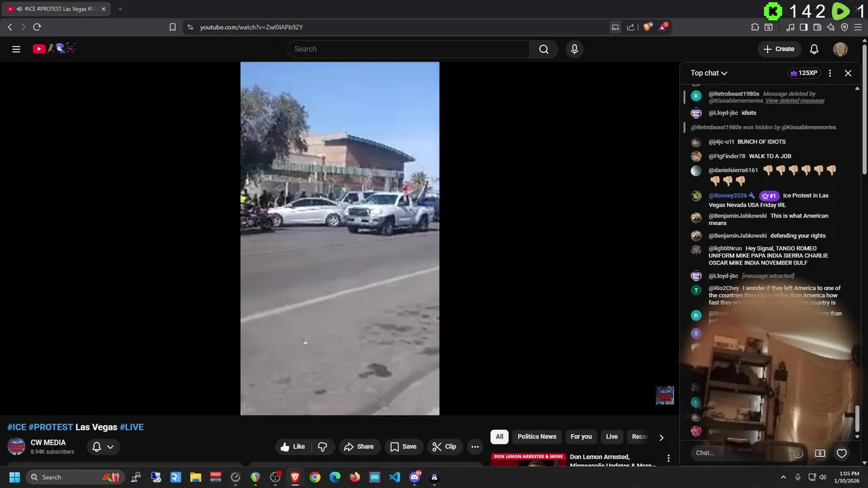Open the Brave Playlist music note icon
868x488 pixels.
[x=790, y=27]
